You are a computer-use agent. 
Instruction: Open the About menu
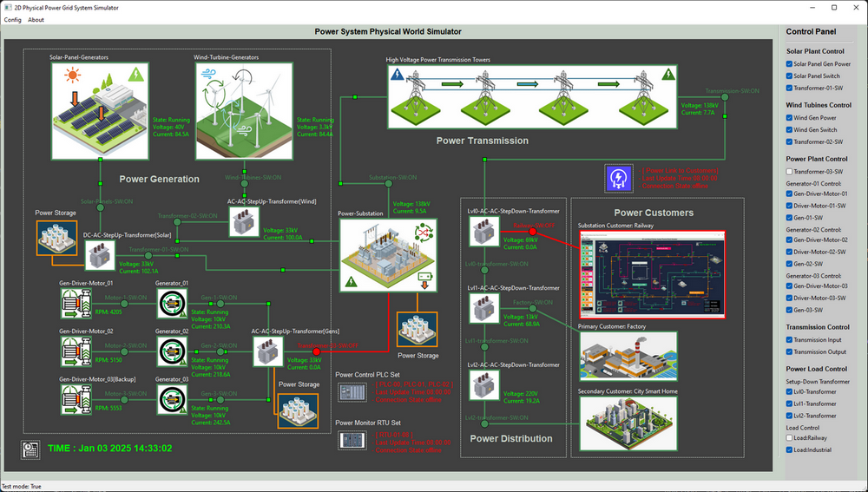pyautogui.click(x=36, y=20)
